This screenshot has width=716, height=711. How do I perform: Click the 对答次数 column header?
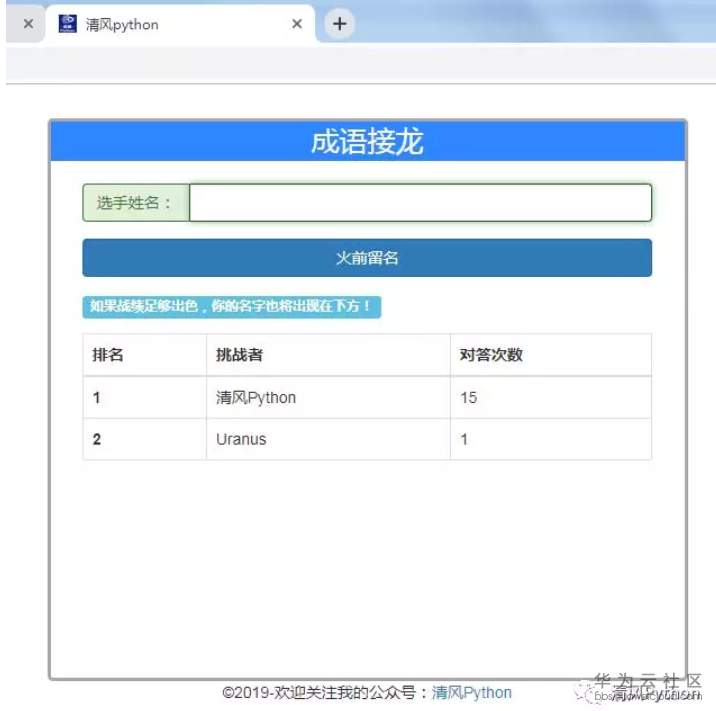coord(551,355)
